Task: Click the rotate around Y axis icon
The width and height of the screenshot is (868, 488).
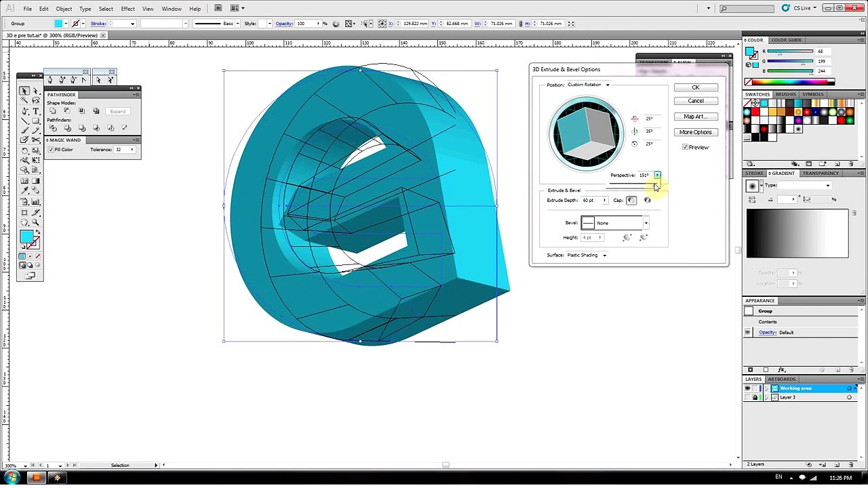Action: pos(634,131)
